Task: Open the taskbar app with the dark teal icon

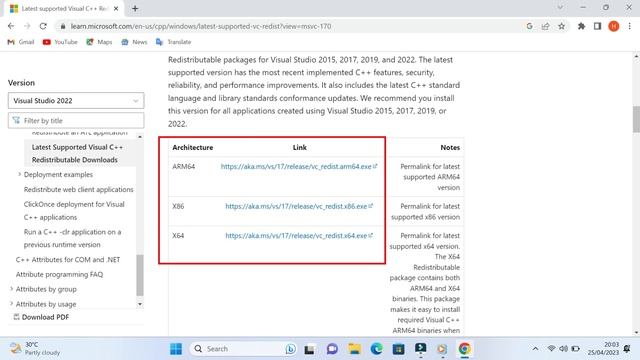Action: click(420, 349)
